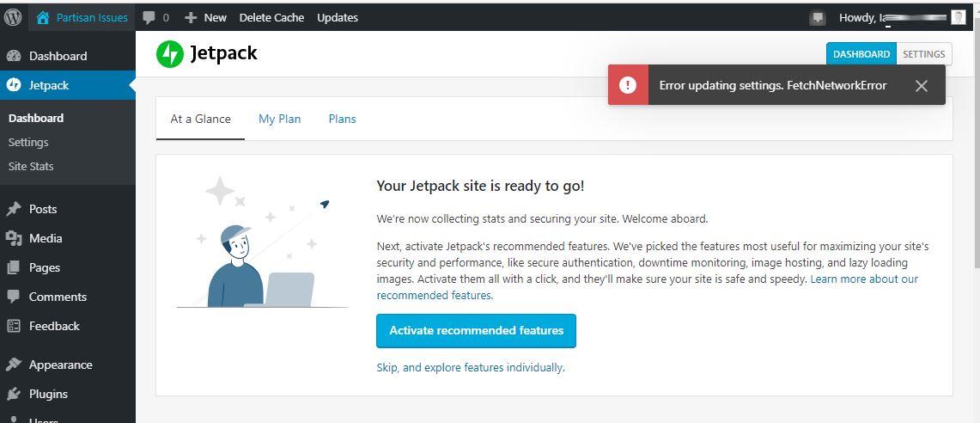The image size is (980, 423).
Task: Open the comments bubble icon in admin bar
Action: tap(149, 17)
